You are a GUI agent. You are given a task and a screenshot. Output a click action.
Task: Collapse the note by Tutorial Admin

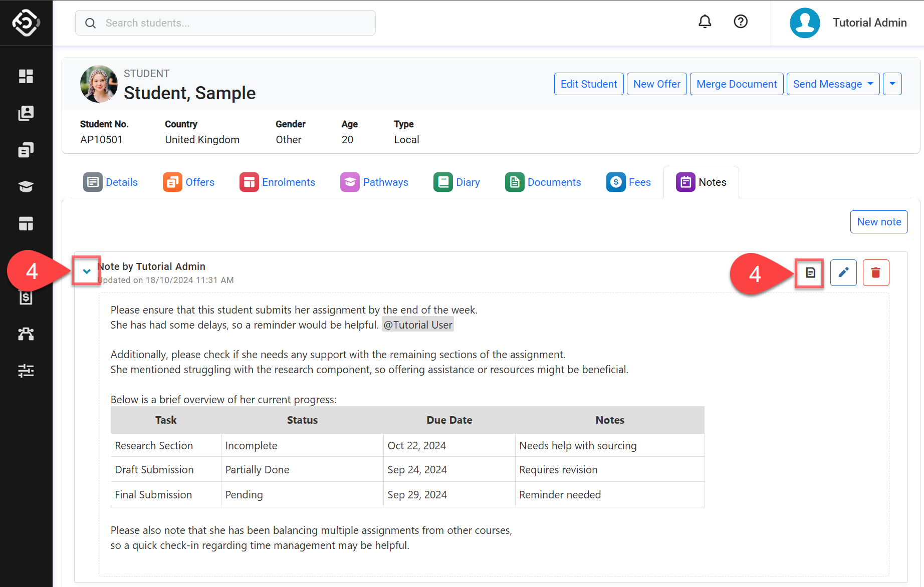pos(87,271)
